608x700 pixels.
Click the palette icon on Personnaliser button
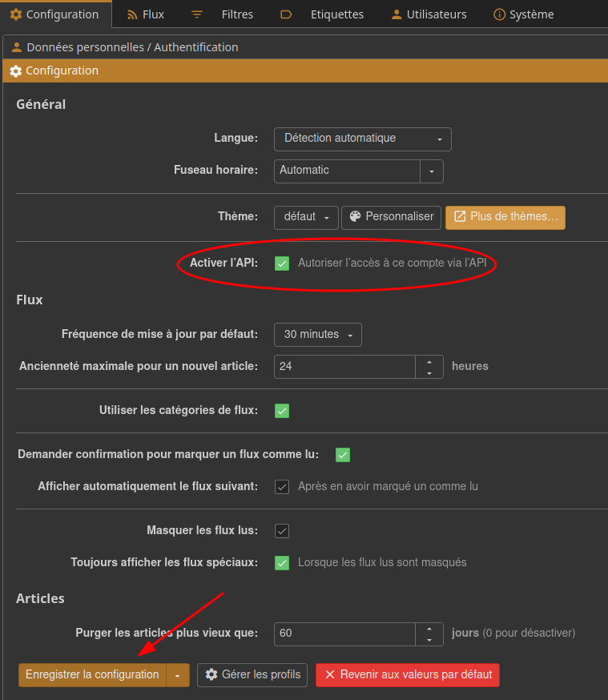[355, 217]
